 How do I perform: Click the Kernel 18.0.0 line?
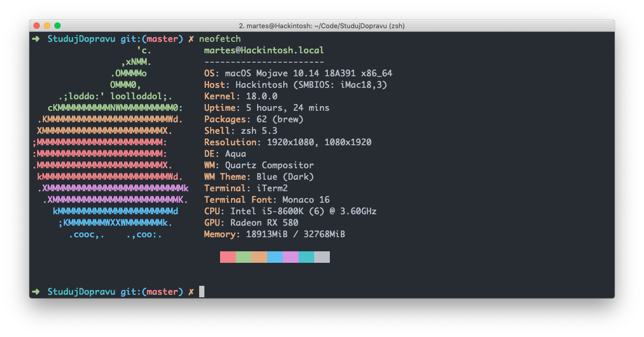pos(240,97)
